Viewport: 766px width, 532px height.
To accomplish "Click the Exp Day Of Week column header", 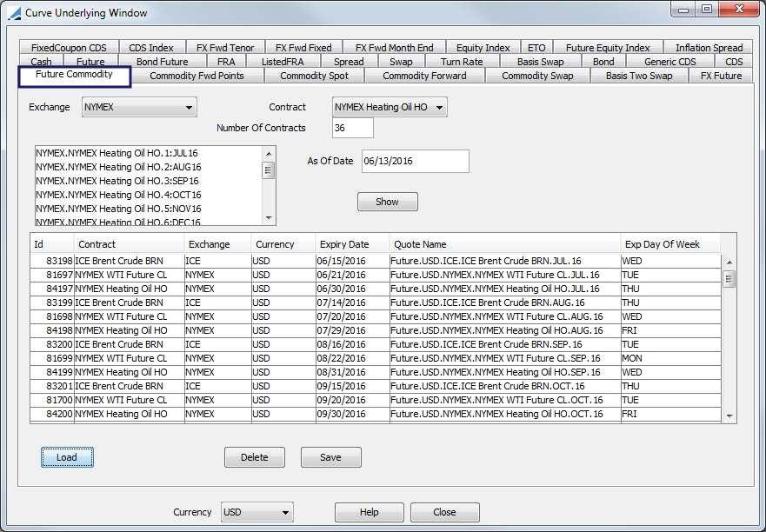I will 670,244.
